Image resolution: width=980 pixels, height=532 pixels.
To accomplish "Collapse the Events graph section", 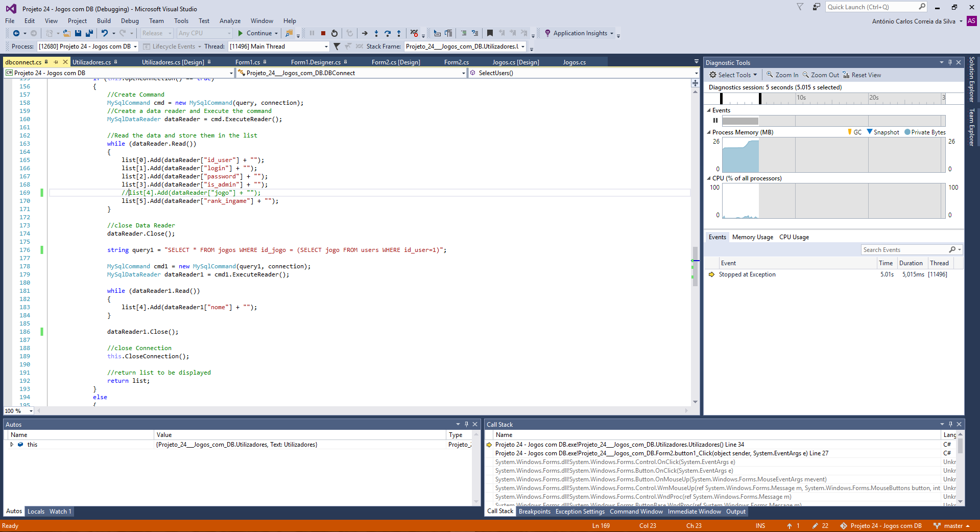I will [709, 110].
